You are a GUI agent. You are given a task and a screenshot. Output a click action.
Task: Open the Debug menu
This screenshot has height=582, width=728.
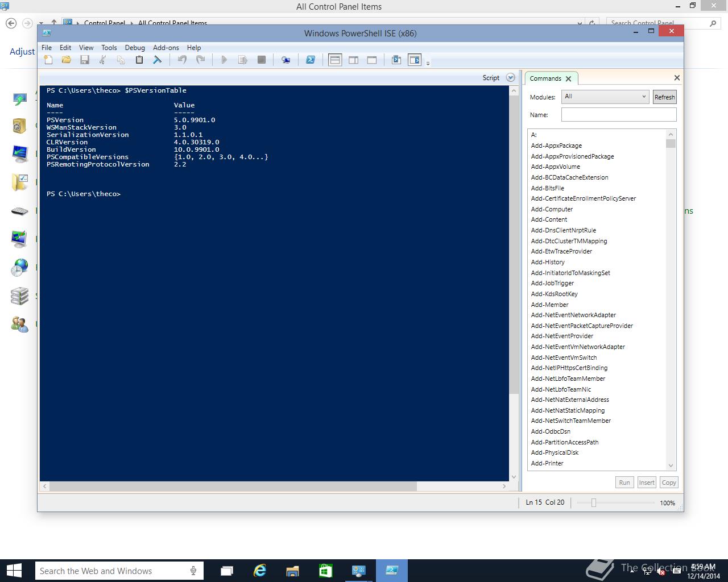[x=135, y=48]
